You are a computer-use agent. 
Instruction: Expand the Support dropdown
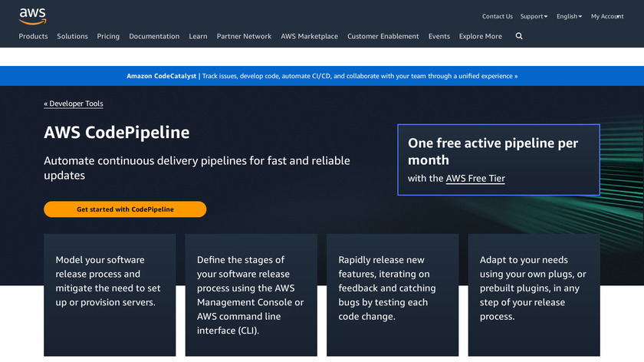point(534,16)
